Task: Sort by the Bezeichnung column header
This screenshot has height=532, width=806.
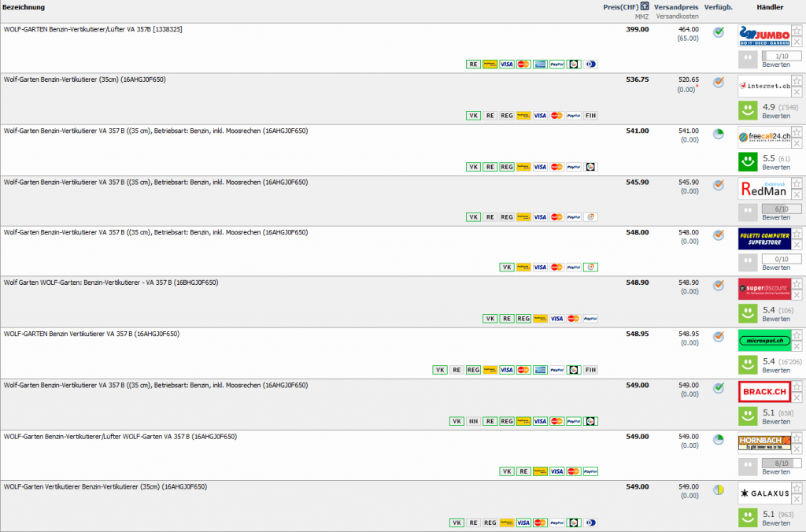Action: [x=24, y=7]
